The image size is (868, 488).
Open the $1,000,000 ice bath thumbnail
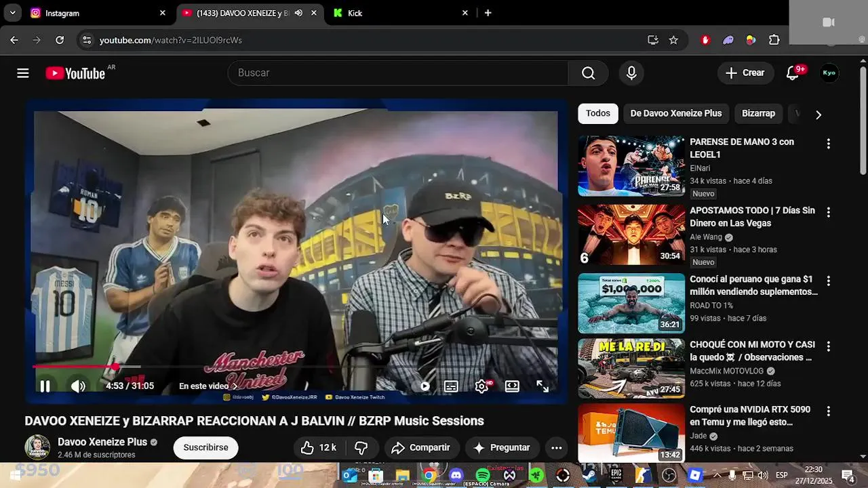[x=631, y=303]
